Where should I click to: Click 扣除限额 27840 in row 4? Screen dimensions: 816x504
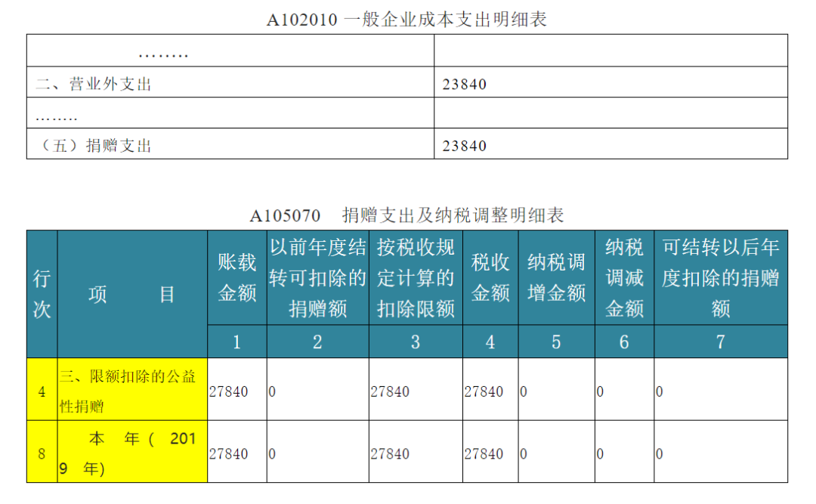390,391
